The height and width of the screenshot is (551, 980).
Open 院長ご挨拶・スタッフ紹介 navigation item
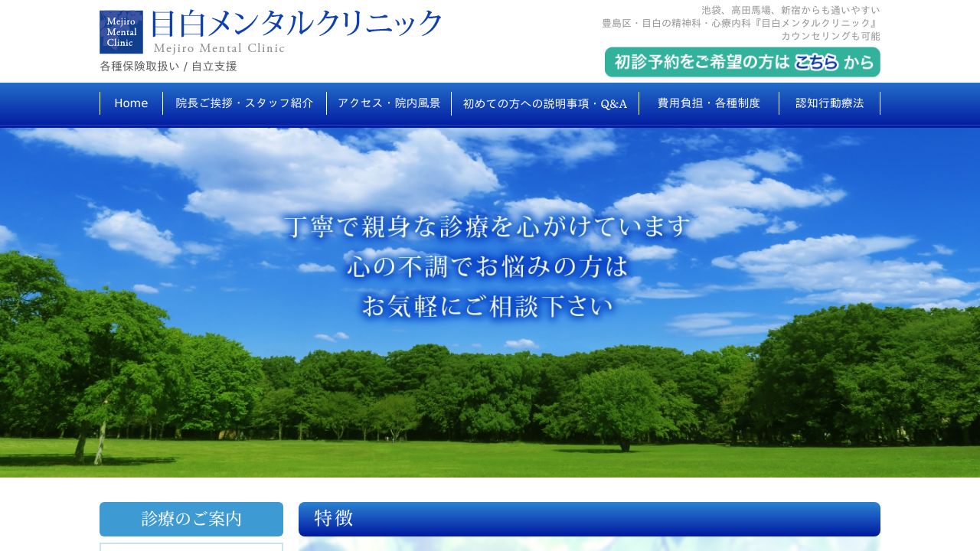pos(244,103)
